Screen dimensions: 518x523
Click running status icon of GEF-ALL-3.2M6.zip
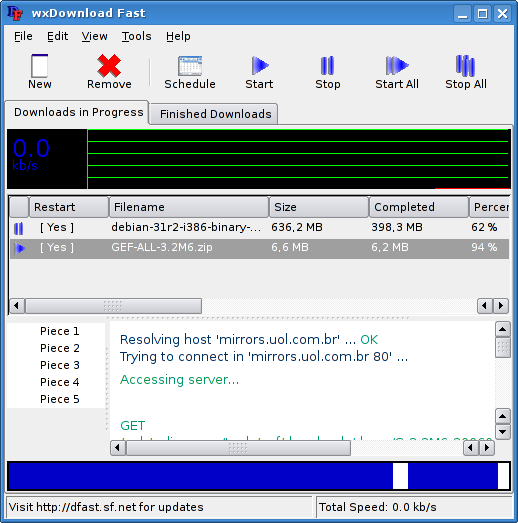20,248
